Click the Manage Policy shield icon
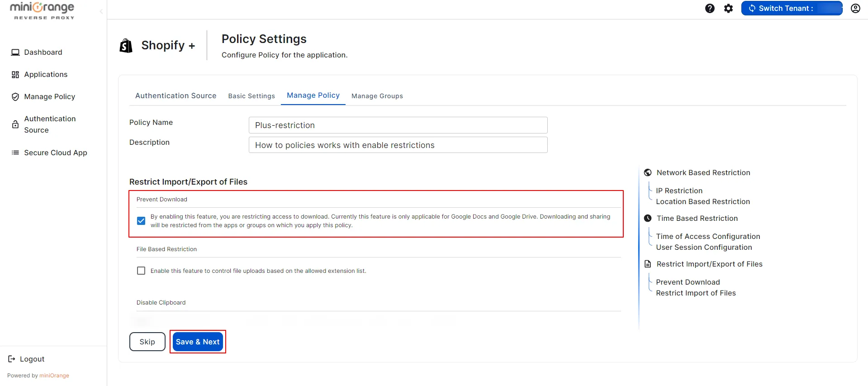This screenshot has height=386, width=868. click(15, 97)
